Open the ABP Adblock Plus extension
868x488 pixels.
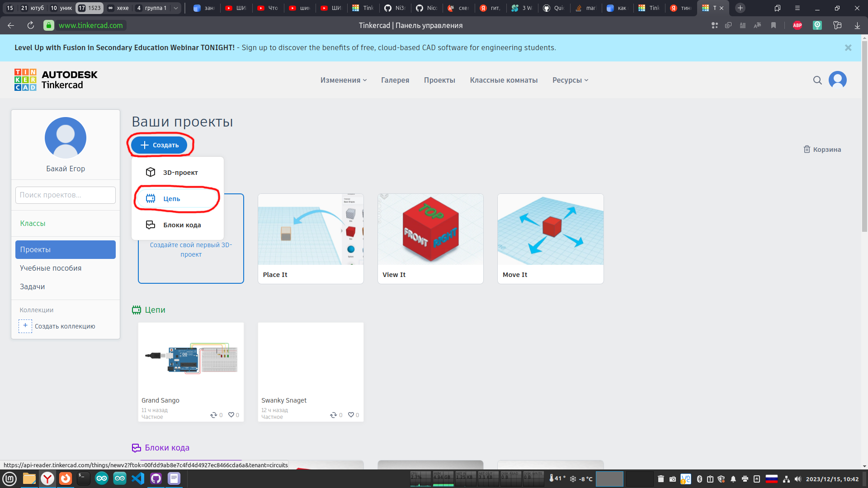797,25
